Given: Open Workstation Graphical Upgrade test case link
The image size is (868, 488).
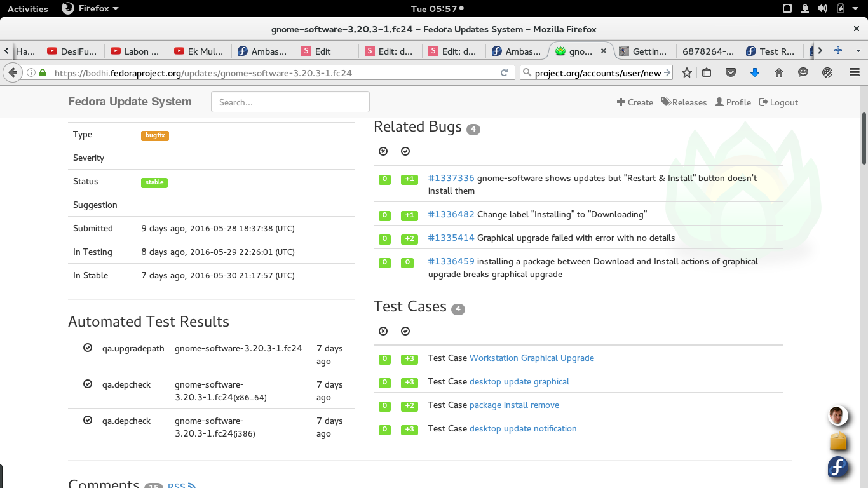Looking at the screenshot, I should click(532, 358).
